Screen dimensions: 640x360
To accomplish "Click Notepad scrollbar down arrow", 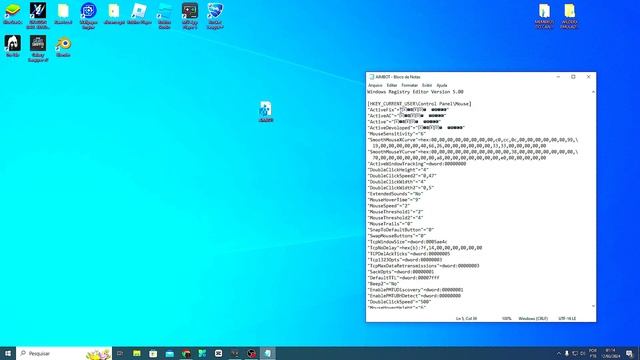I will click(x=593, y=306).
